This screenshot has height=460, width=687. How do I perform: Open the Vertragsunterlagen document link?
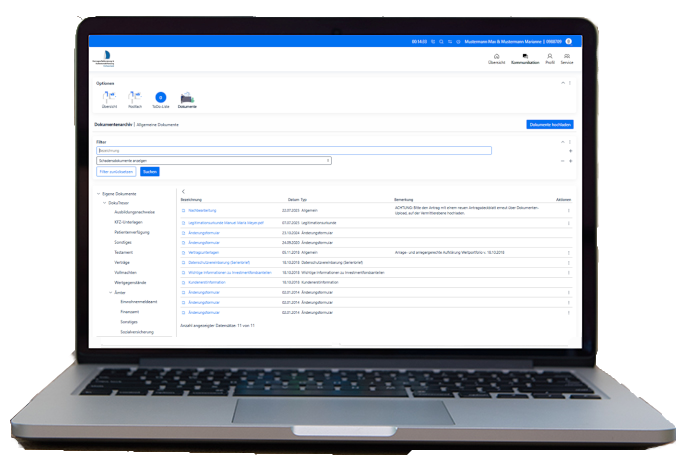point(204,253)
